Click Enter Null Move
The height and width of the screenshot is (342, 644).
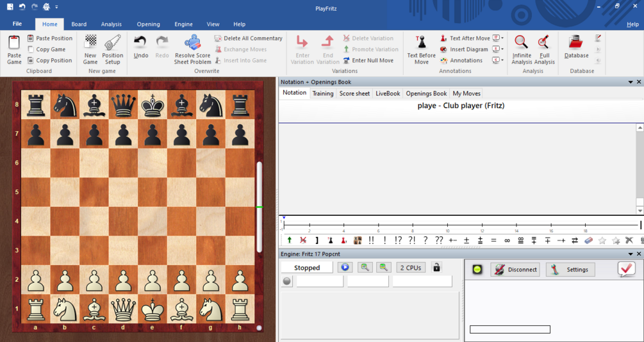click(x=368, y=60)
